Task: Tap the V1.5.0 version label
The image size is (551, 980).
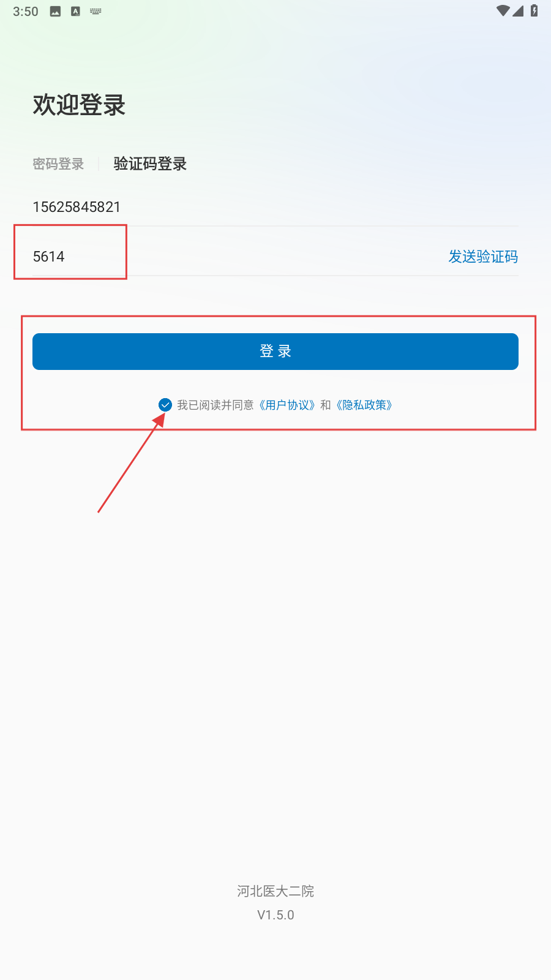Action: tap(275, 915)
